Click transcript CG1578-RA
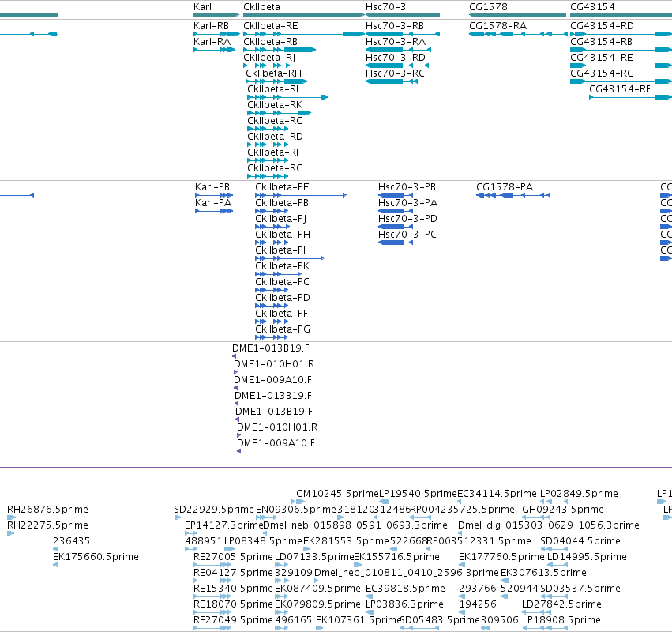 click(x=498, y=26)
